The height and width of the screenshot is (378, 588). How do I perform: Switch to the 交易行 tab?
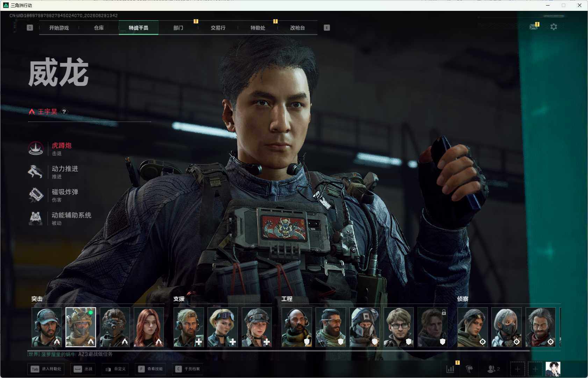click(218, 28)
